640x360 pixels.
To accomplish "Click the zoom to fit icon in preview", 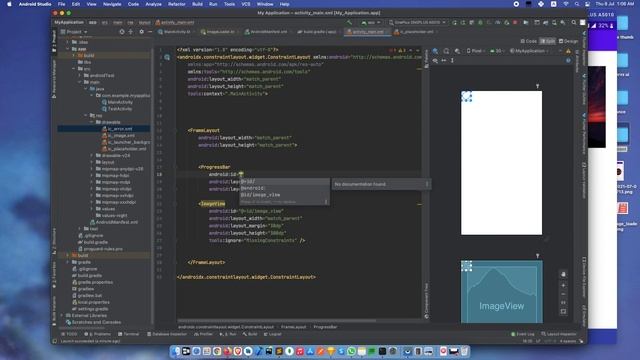I will coord(563,311).
